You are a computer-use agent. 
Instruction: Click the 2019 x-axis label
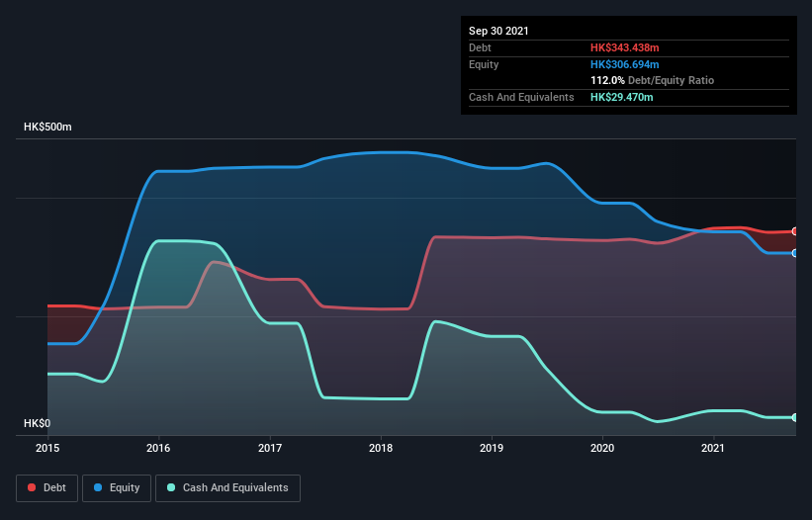point(492,448)
